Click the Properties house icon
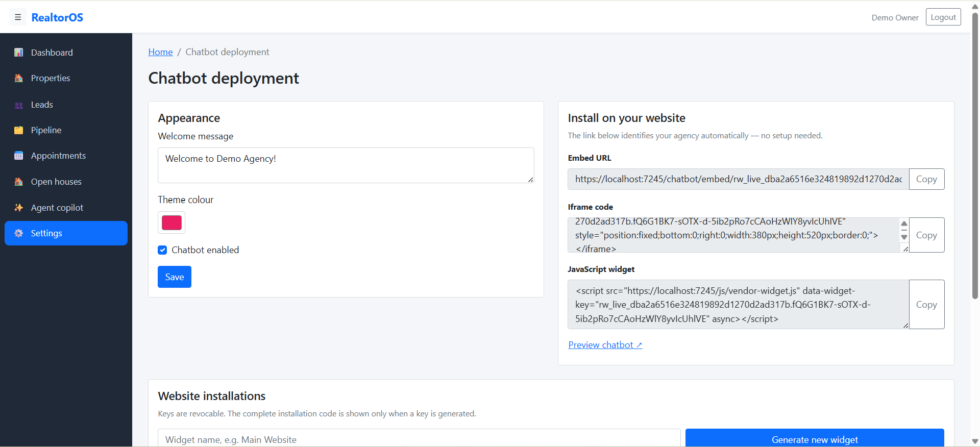 [x=19, y=78]
